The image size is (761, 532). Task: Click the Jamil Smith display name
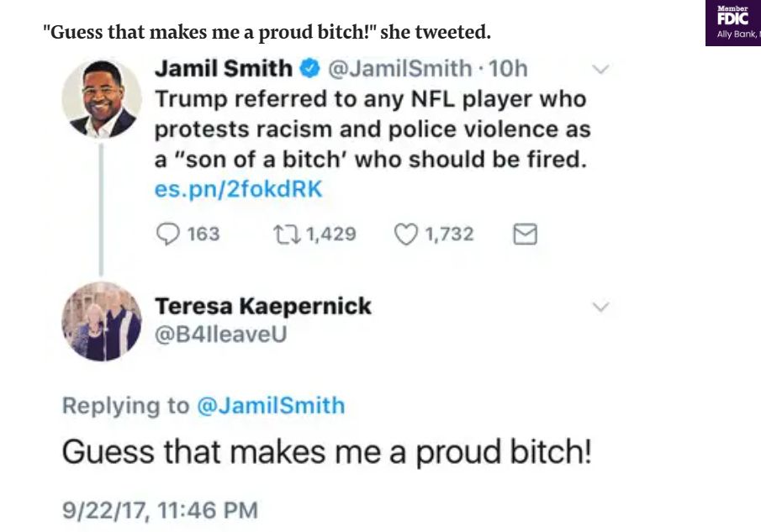pyautogui.click(x=224, y=68)
